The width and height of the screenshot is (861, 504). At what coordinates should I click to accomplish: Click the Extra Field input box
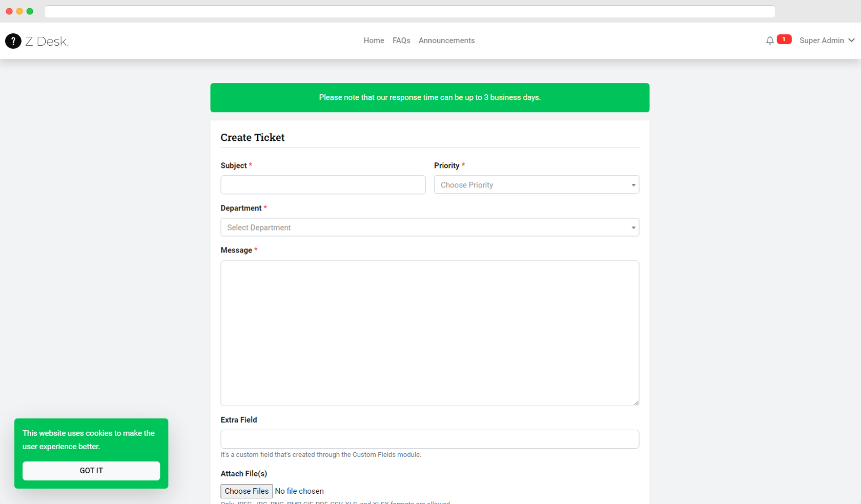(429, 439)
